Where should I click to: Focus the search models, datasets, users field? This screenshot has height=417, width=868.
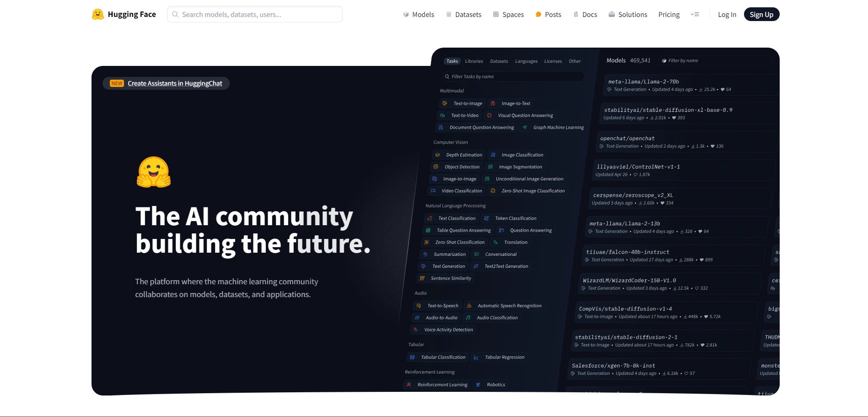click(255, 14)
